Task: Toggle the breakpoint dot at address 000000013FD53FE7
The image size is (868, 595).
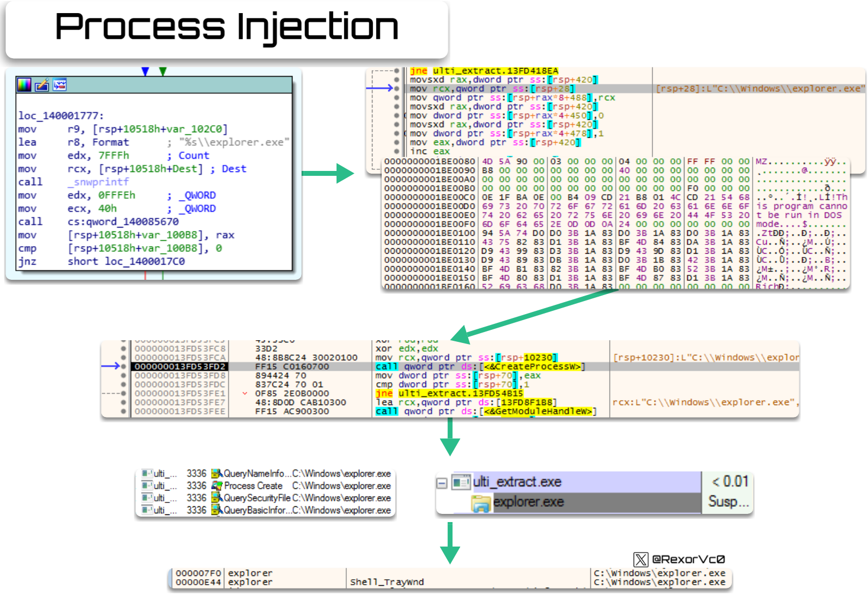Action: [124, 402]
